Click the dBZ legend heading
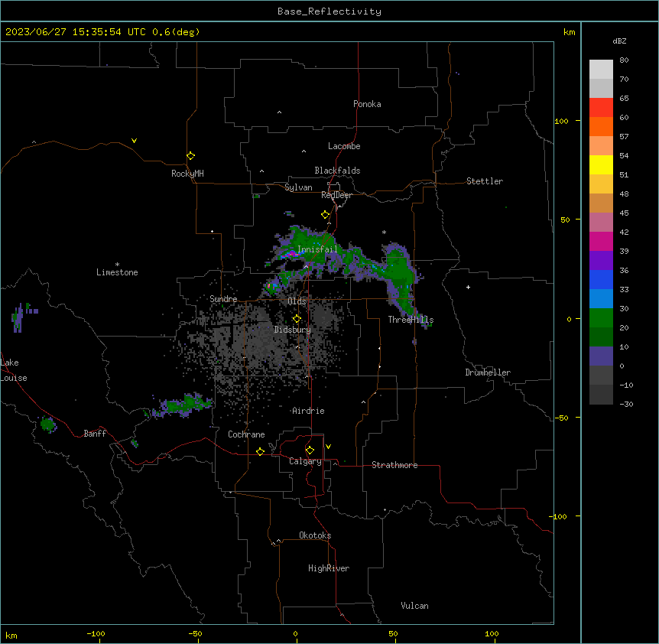This screenshot has height=644, width=659. click(x=619, y=41)
